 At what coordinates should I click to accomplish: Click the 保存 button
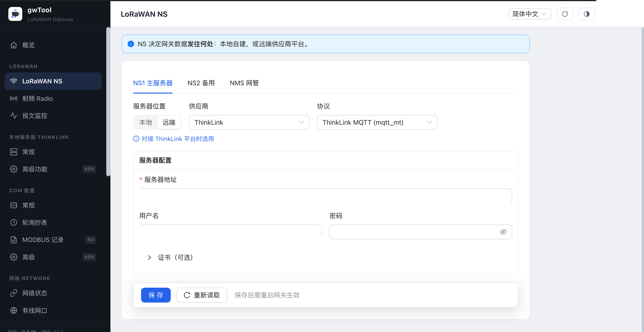[x=156, y=295]
